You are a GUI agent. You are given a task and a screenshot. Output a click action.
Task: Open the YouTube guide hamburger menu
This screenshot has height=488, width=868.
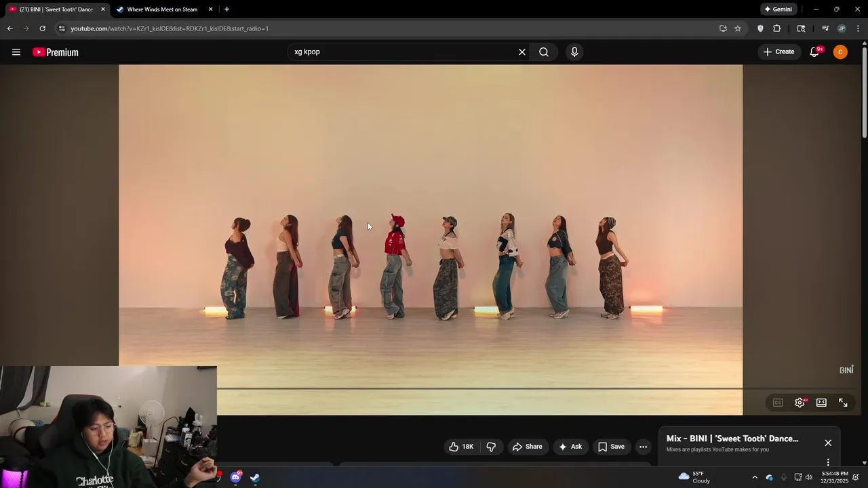click(x=16, y=52)
